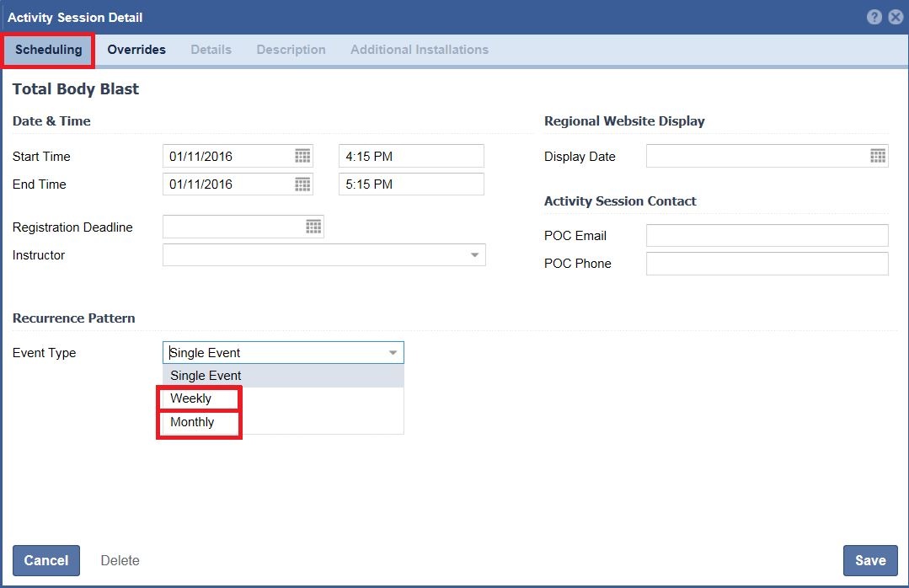Image resolution: width=909 pixels, height=588 pixels.
Task: Pick Single Event in the dropdown list
Action: [206, 376]
